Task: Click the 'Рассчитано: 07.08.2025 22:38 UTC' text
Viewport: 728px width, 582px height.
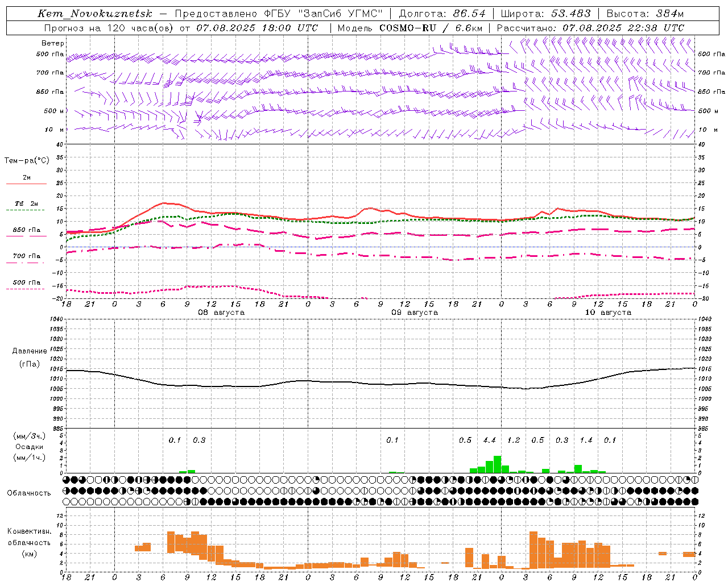Action: (590, 27)
